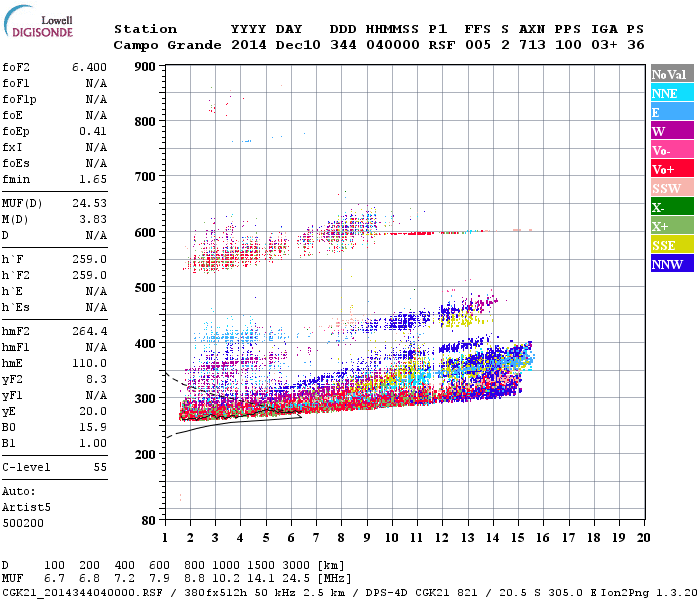Click the M(D) value 3.83
Image resolution: width=700 pixels, height=600 pixels.
coord(93,219)
